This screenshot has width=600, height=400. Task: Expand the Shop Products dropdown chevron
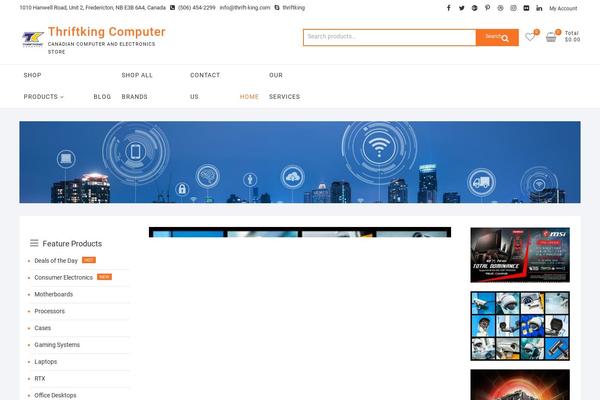62,97
